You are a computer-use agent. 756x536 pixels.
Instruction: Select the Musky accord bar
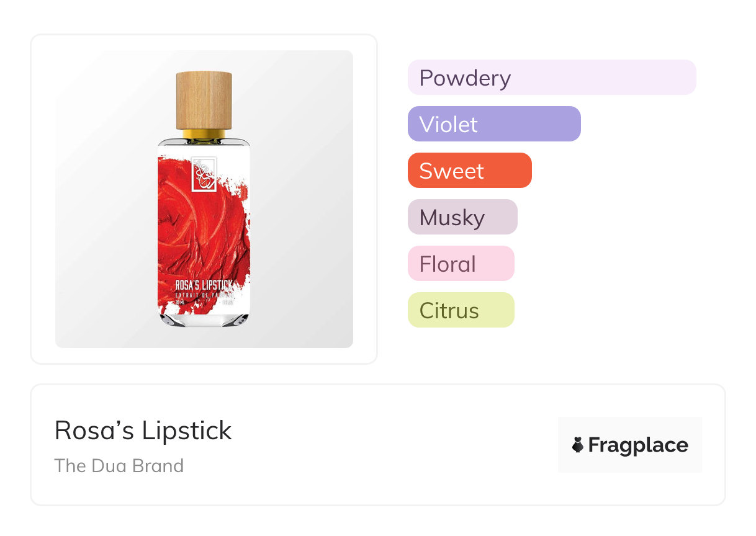462,217
